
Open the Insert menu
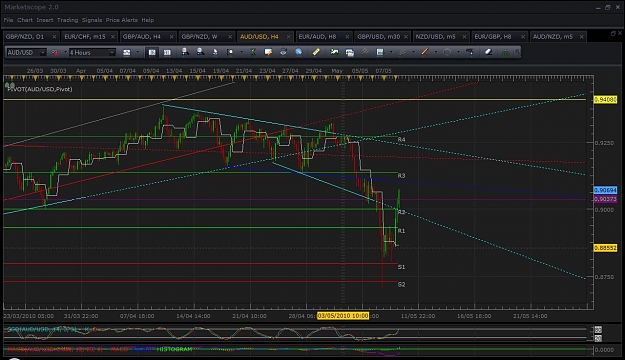[x=45, y=20]
